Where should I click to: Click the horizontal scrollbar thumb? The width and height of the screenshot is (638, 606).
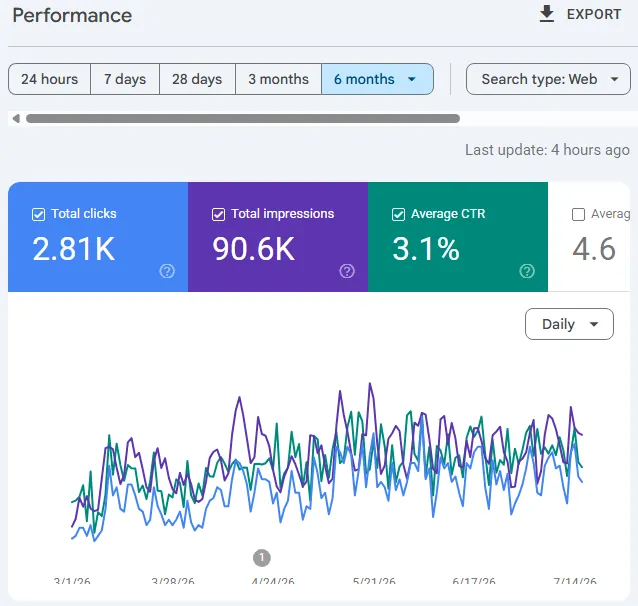[243, 118]
